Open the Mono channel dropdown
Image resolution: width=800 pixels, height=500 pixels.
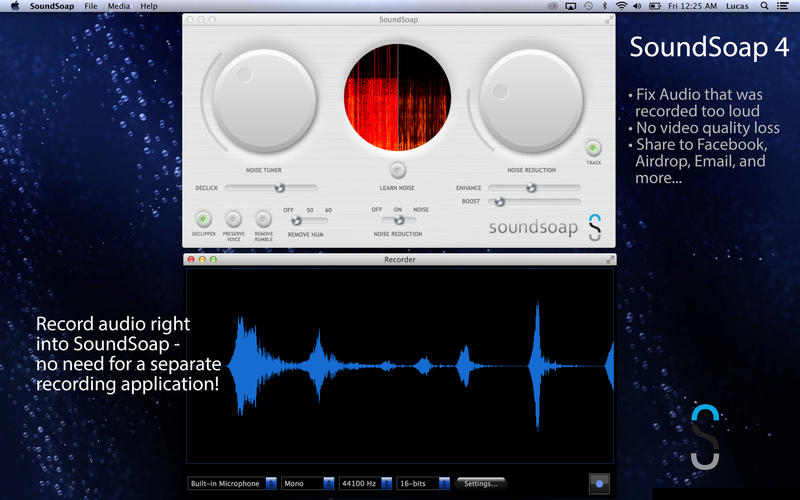click(308, 483)
